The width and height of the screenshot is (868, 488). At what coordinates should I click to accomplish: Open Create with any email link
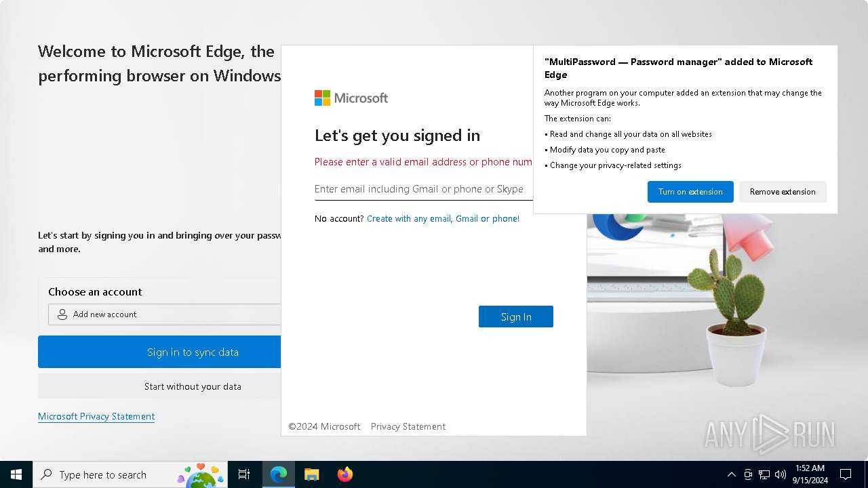click(x=443, y=218)
